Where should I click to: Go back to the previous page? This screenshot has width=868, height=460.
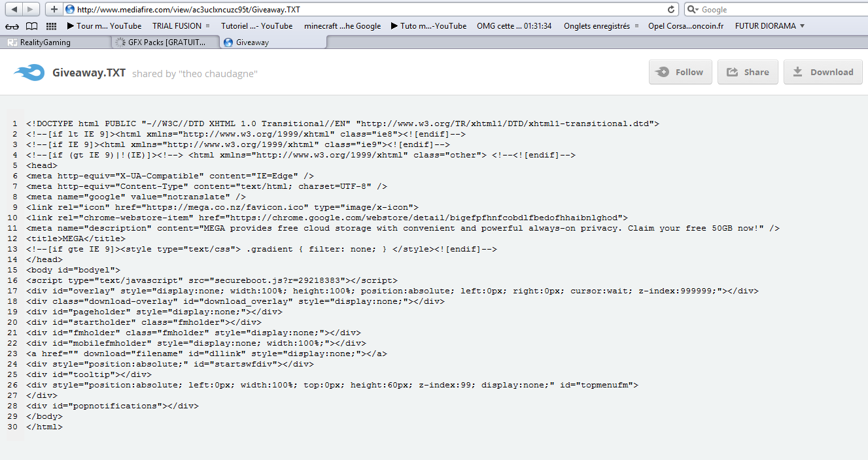pos(14,9)
